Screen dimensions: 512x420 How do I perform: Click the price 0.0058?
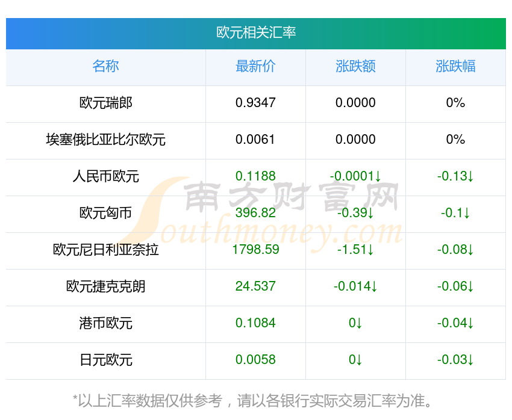(x=255, y=360)
